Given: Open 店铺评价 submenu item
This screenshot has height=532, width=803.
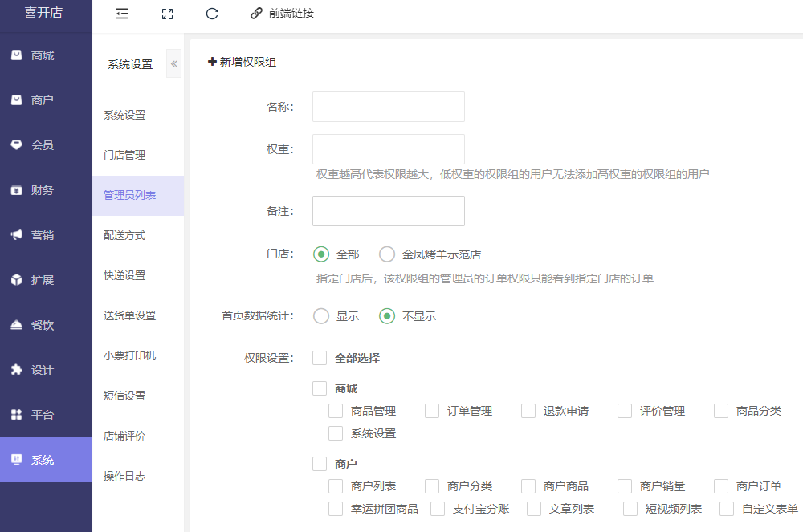Looking at the screenshot, I should tap(124, 436).
